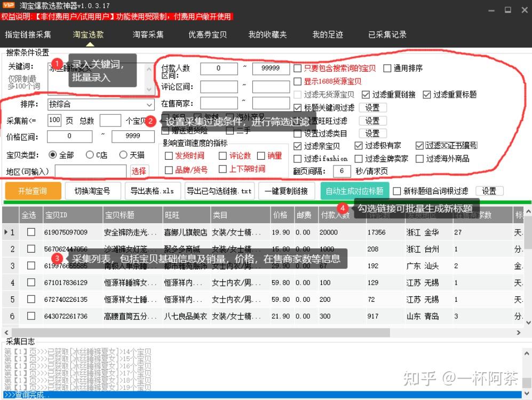This screenshot has height=400, width=532.
Task: Toggle the 过滤3C证书编号 checkbox
Action: [420, 146]
